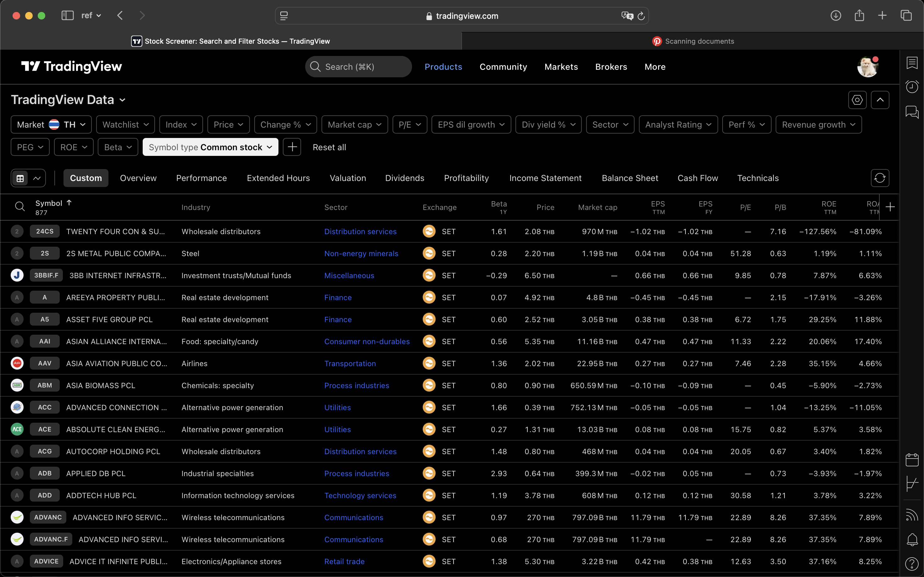The image size is (924, 577).
Task: Add a column with the plus icon
Action: (x=890, y=207)
